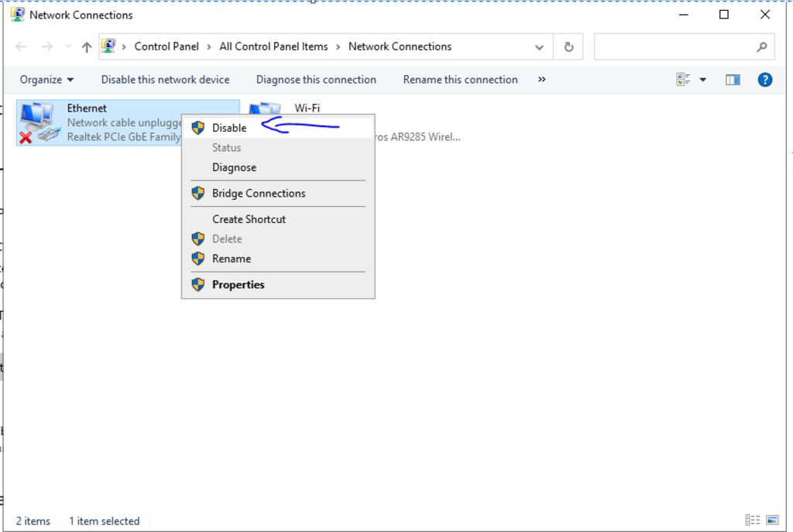This screenshot has height=532, width=793.
Task: Click Control Panel in the breadcrumb
Action: click(x=166, y=46)
